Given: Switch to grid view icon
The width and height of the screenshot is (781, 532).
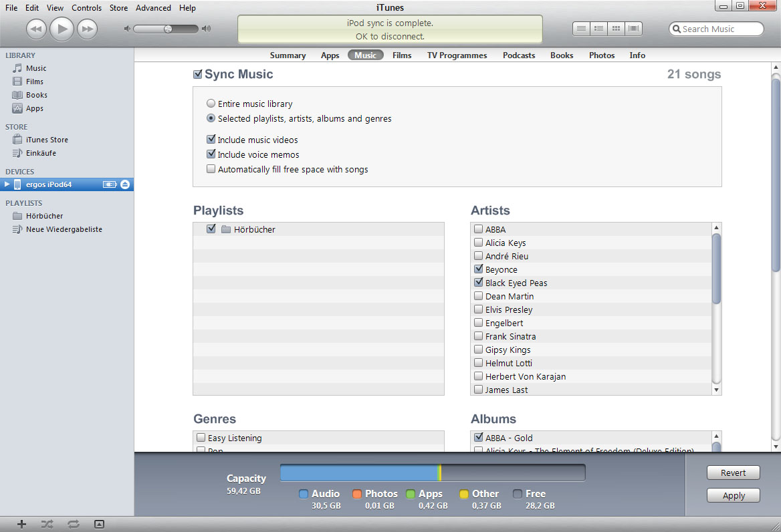Looking at the screenshot, I should [x=616, y=29].
